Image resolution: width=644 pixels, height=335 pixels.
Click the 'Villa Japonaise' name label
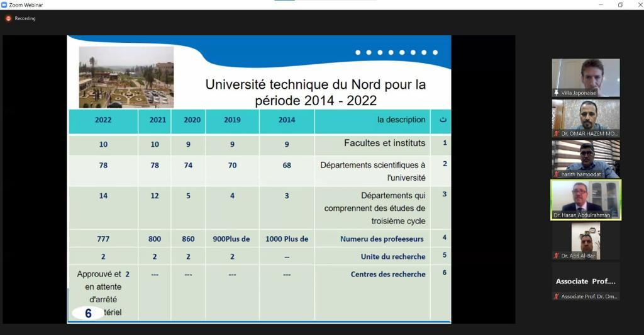[579, 93]
